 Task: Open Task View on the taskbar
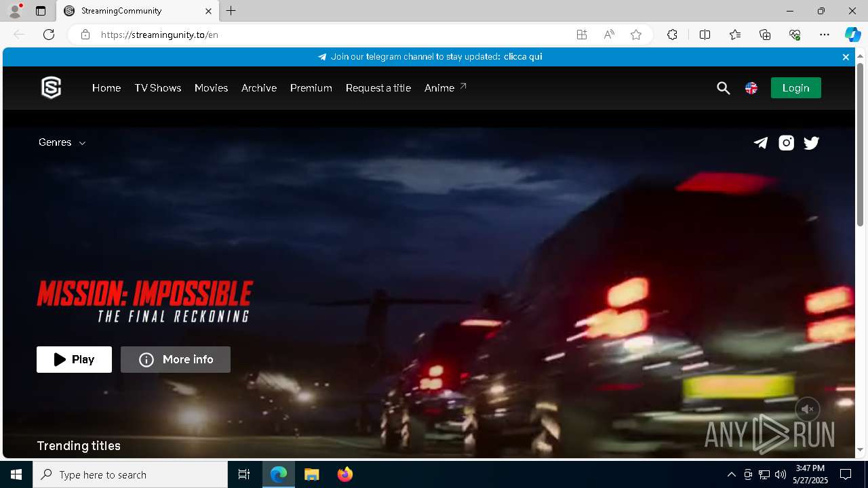(x=244, y=474)
